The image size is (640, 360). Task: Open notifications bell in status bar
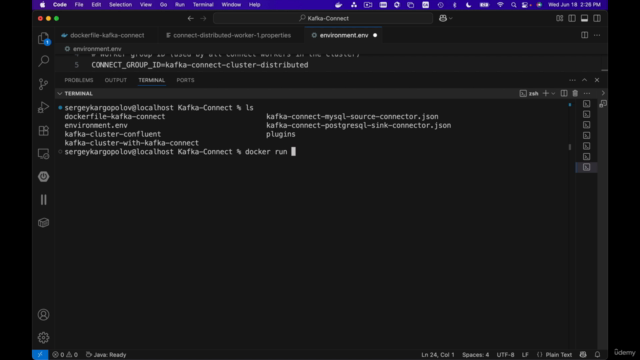click(598, 355)
